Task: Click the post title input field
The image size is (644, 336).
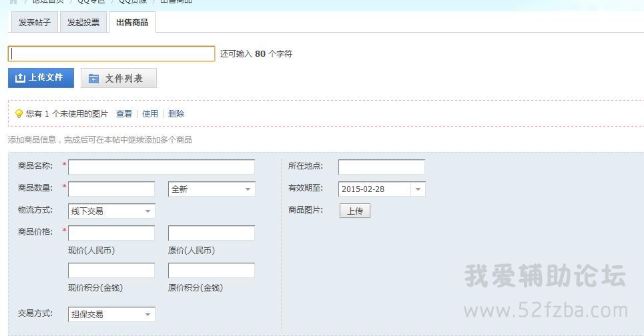Action: coord(111,54)
